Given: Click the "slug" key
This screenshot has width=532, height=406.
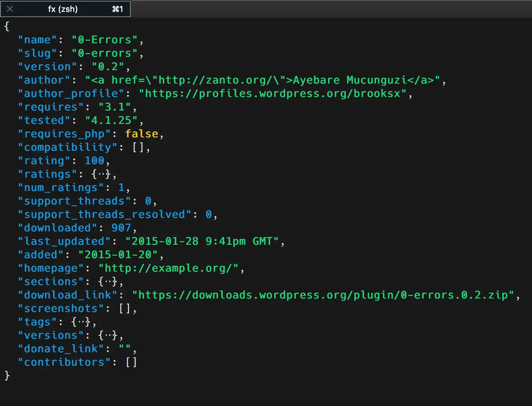Looking at the screenshot, I should point(37,53).
